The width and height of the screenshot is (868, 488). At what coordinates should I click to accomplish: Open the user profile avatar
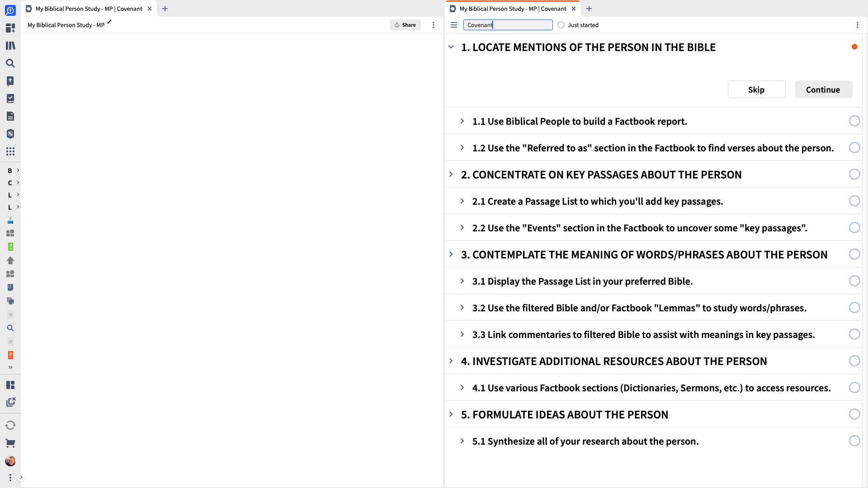[x=10, y=461]
